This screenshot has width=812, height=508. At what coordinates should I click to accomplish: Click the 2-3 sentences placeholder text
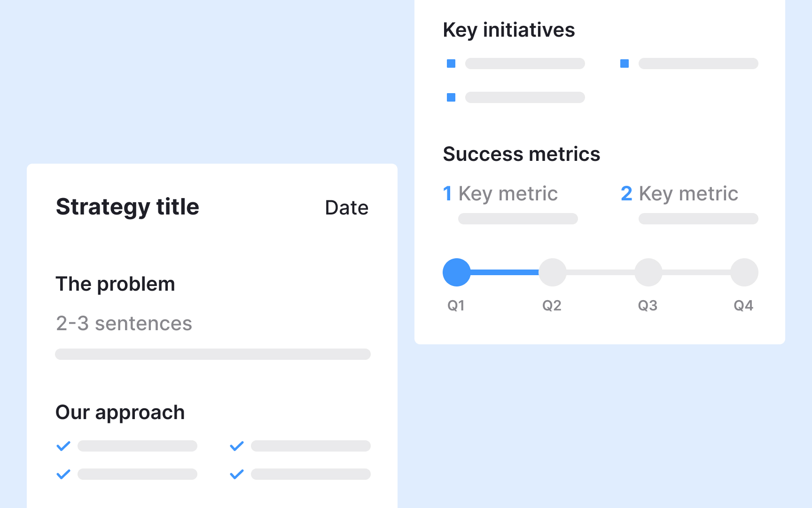click(124, 324)
